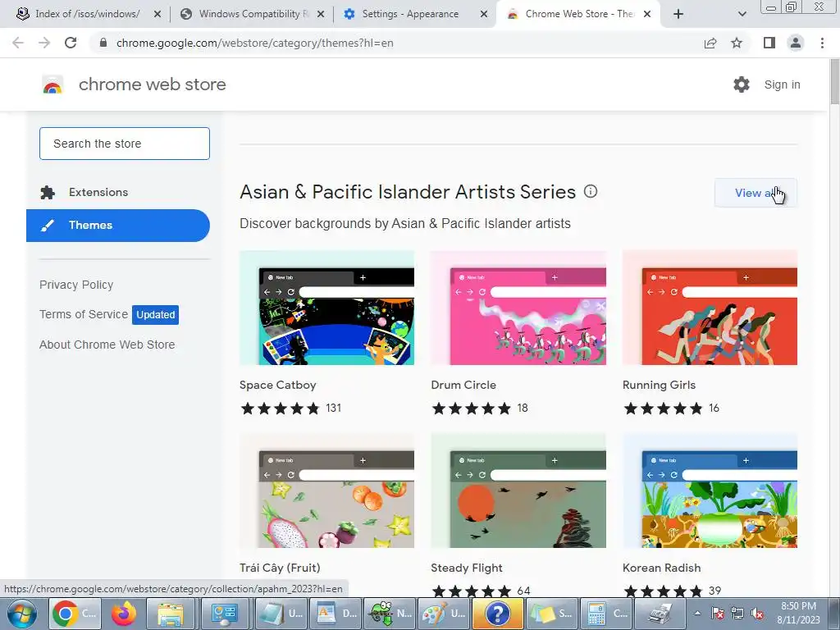Click the page vertical scrollbar thumb
The height and width of the screenshot is (630, 840).
[834, 81]
